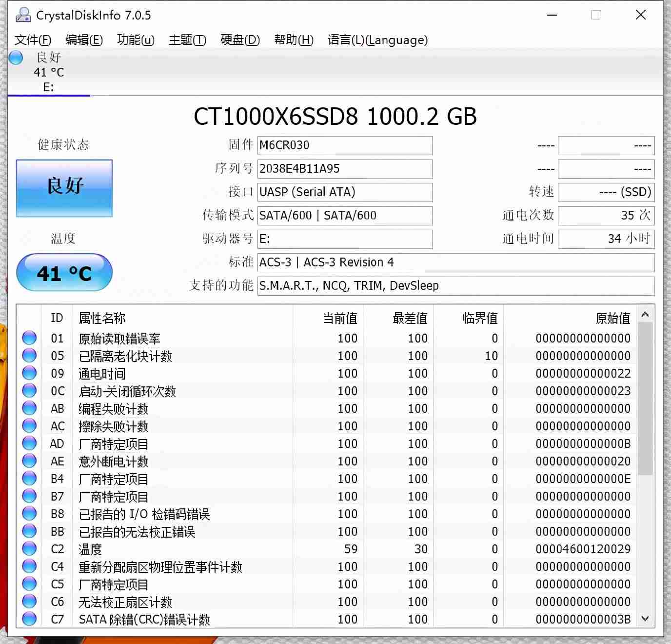Click the interface field UASP (Serial ATA)
Image resolution: width=671 pixels, height=644 pixels.
tap(345, 192)
